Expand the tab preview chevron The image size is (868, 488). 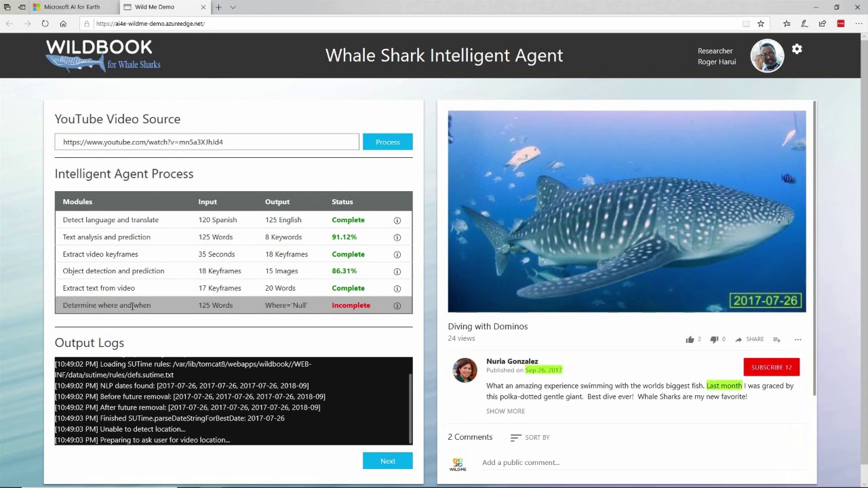(233, 7)
